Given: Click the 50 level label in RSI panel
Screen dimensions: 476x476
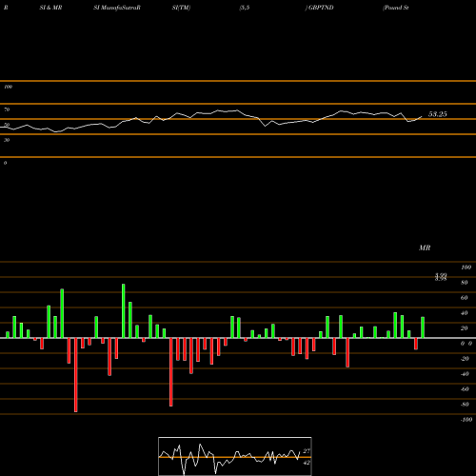Looking at the screenshot, I should coord(7,125).
